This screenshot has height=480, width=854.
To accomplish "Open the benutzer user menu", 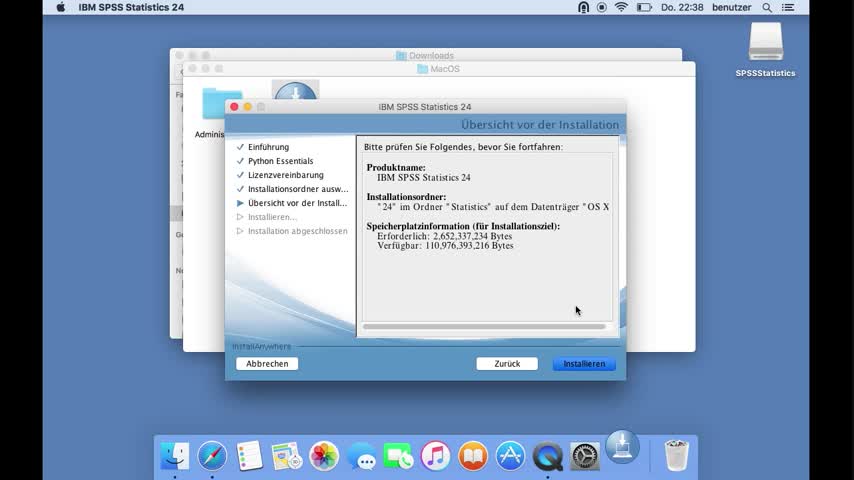I will [730, 7].
